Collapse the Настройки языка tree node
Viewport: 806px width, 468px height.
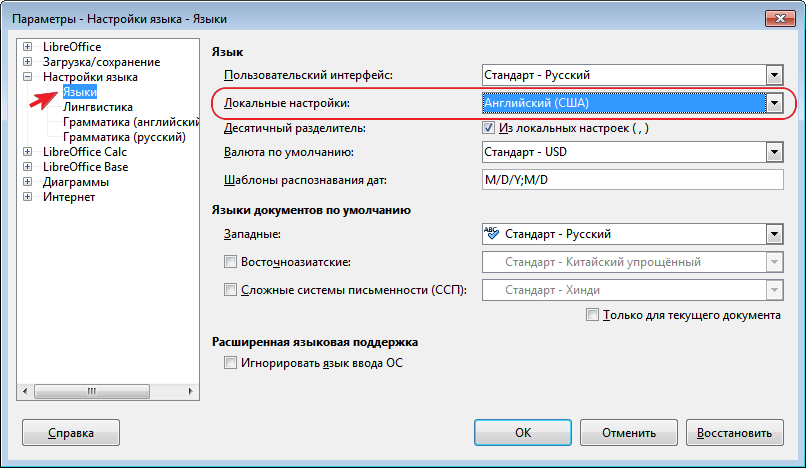(27, 77)
